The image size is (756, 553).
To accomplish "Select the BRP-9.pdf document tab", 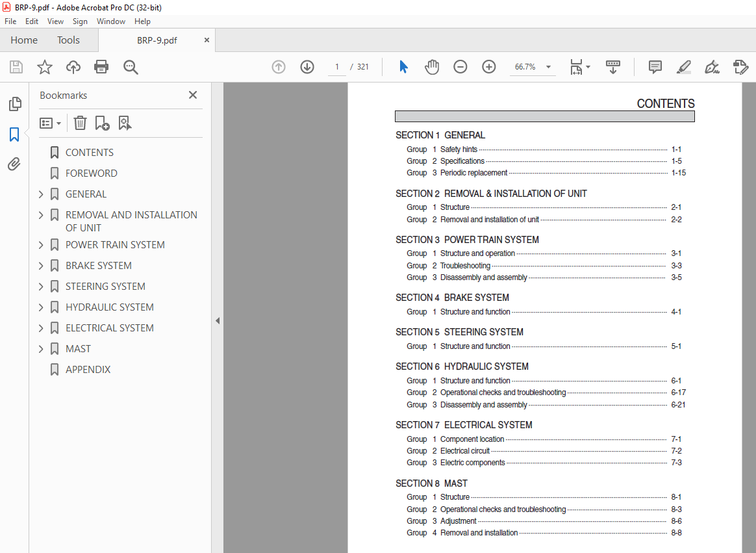I will [x=157, y=40].
